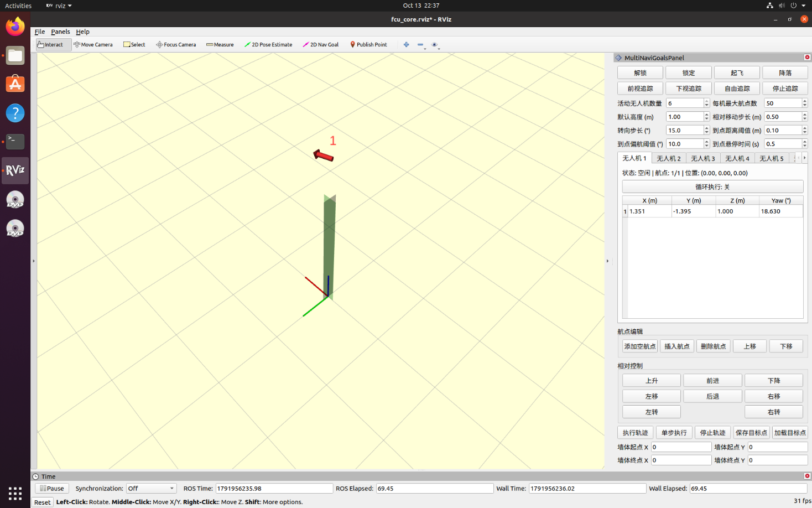Open system status menu arrow
Viewport: 812px width, 508px height.
803,6
